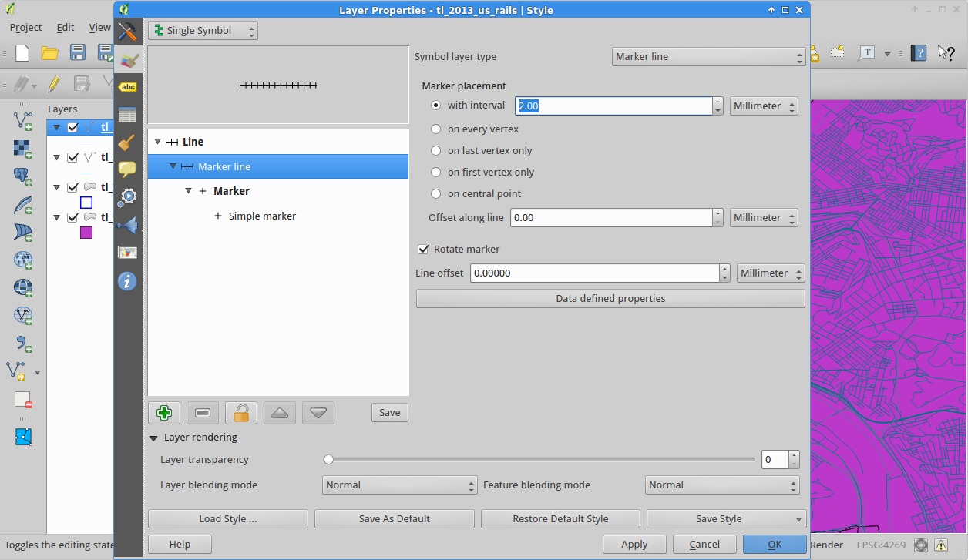This screenshot has width=968, height=560.
Task: Open the Metadata tab info icon
Action: point(128,281)
